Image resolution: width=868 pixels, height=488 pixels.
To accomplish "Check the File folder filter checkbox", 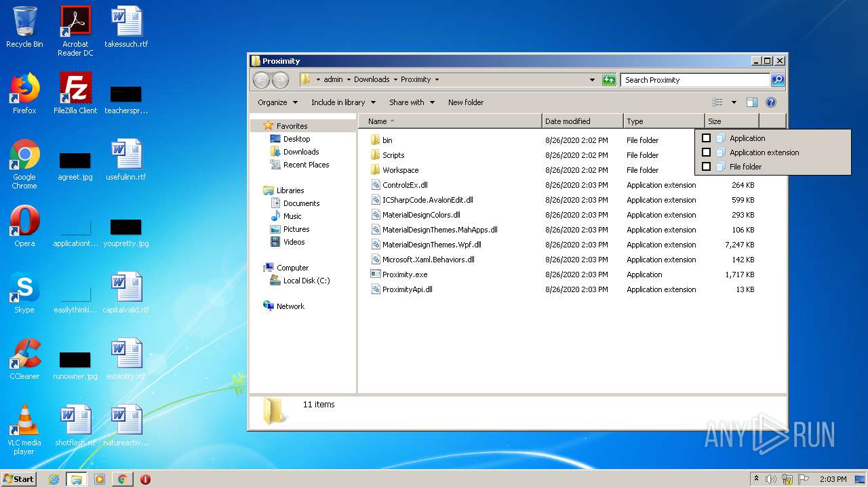I will 706,167.
